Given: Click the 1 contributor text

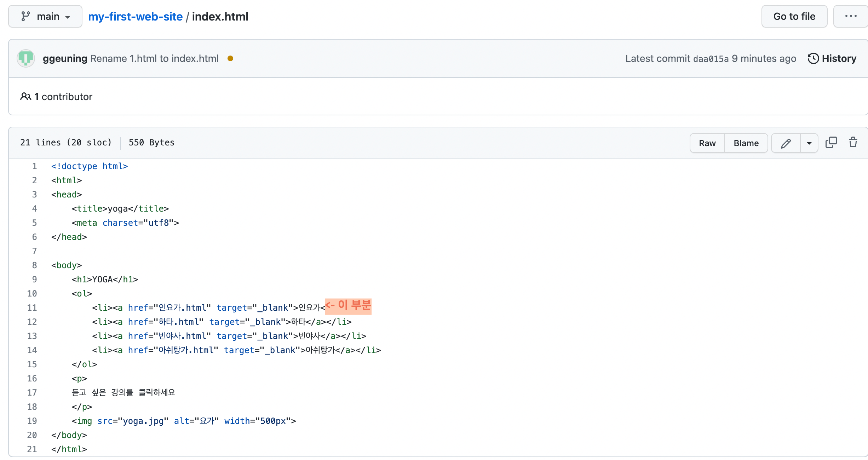Looking at the screenshot, I should click(63, 97).
